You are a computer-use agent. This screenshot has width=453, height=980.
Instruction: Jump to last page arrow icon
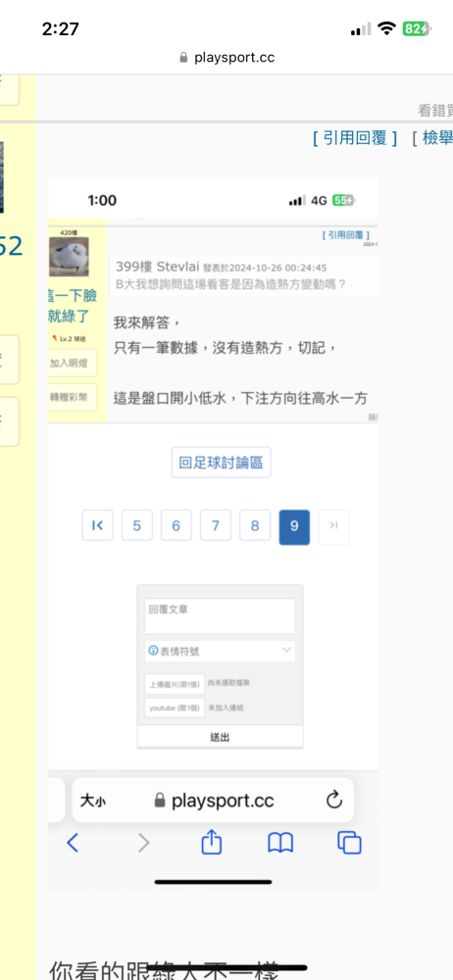tap(333, 525)
